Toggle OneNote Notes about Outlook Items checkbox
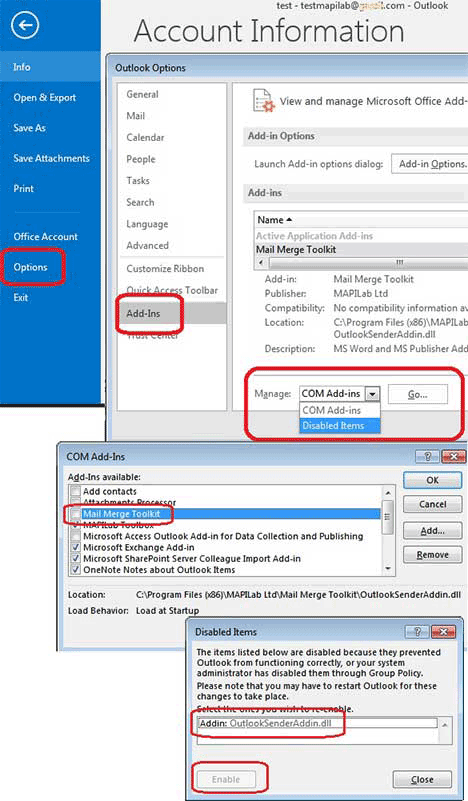Screen dimensions: 468x801 76,570
